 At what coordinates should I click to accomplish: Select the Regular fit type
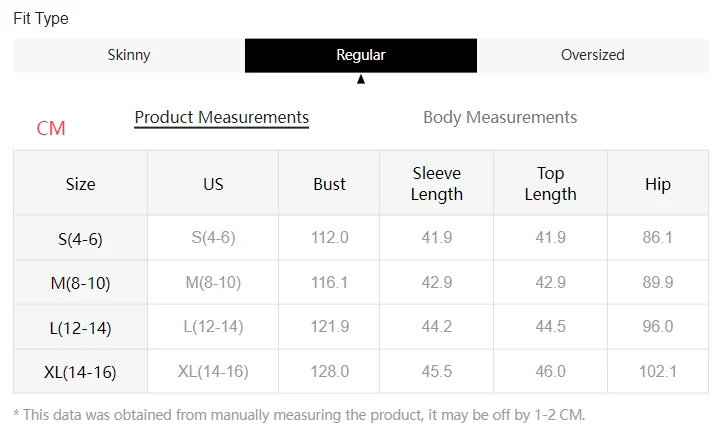360,55
